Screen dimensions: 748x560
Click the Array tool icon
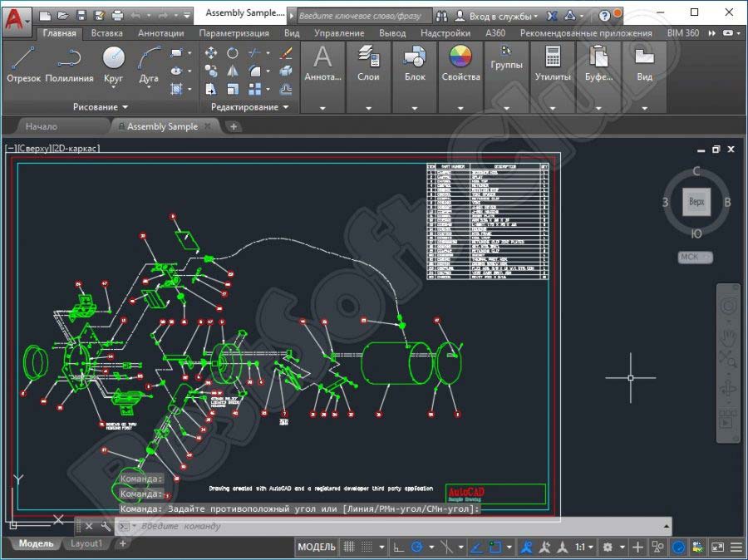(x=255, y=89)
